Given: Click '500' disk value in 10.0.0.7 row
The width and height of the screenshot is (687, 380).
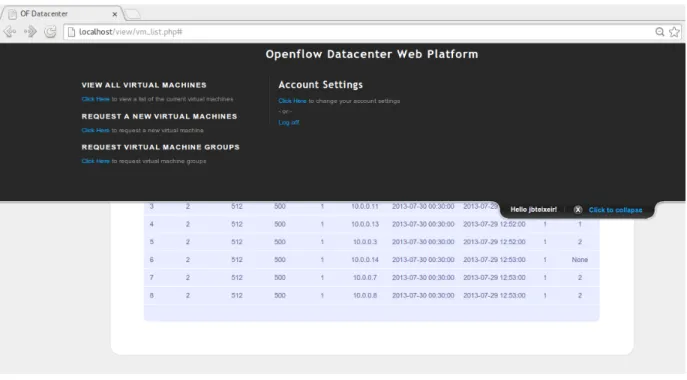Looking at the screenshot, I should [x=280, y=277].
